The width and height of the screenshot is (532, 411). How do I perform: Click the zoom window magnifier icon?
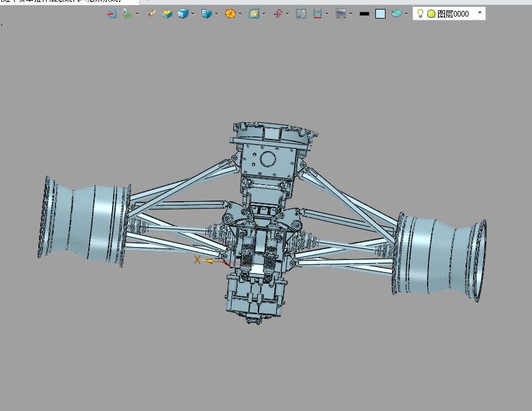click(254, 14)
